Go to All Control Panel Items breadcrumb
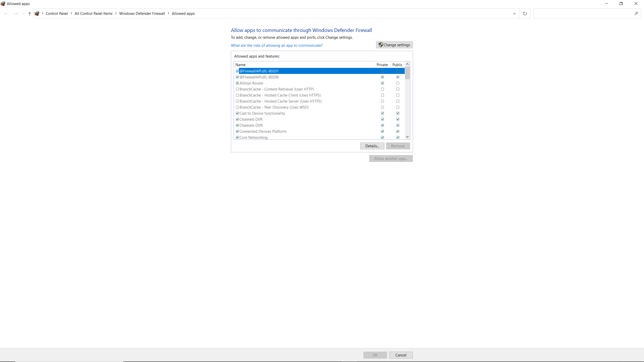 point(93,14)
